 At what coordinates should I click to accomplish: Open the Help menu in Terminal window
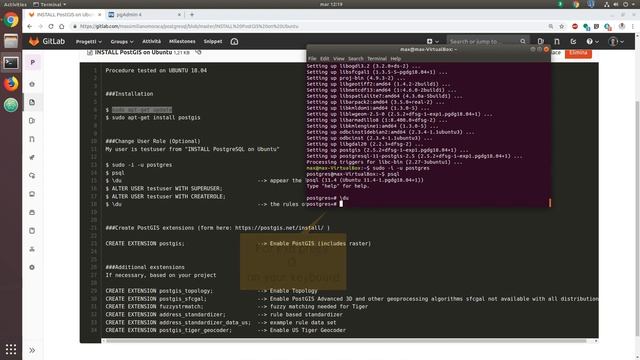tap(396, 59)
